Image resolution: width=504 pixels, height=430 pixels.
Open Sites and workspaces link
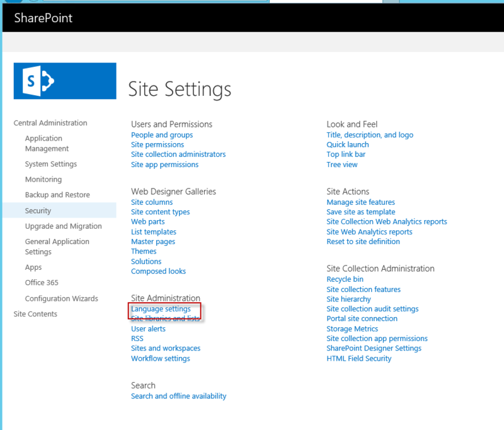[x=166, y=348]
